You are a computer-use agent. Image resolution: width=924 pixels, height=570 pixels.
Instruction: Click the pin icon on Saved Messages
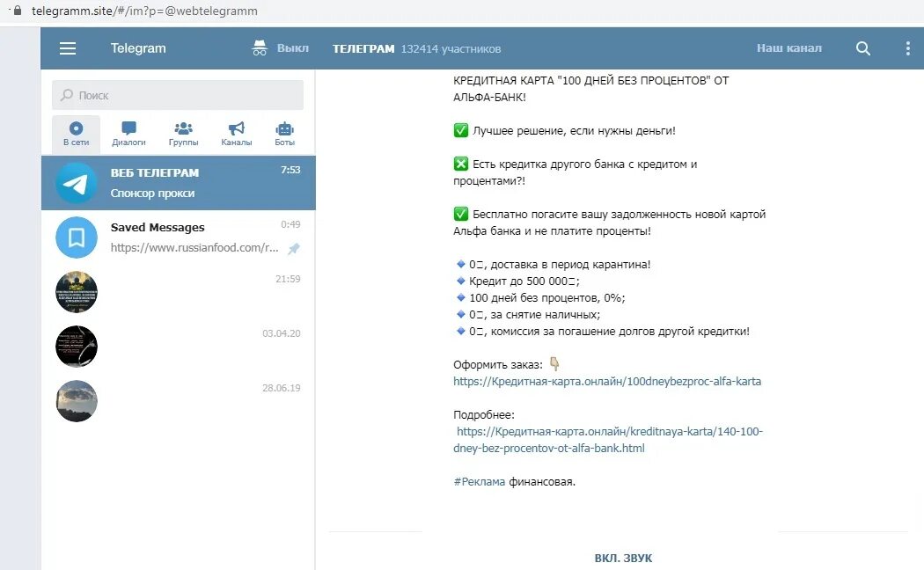(293, 248)
